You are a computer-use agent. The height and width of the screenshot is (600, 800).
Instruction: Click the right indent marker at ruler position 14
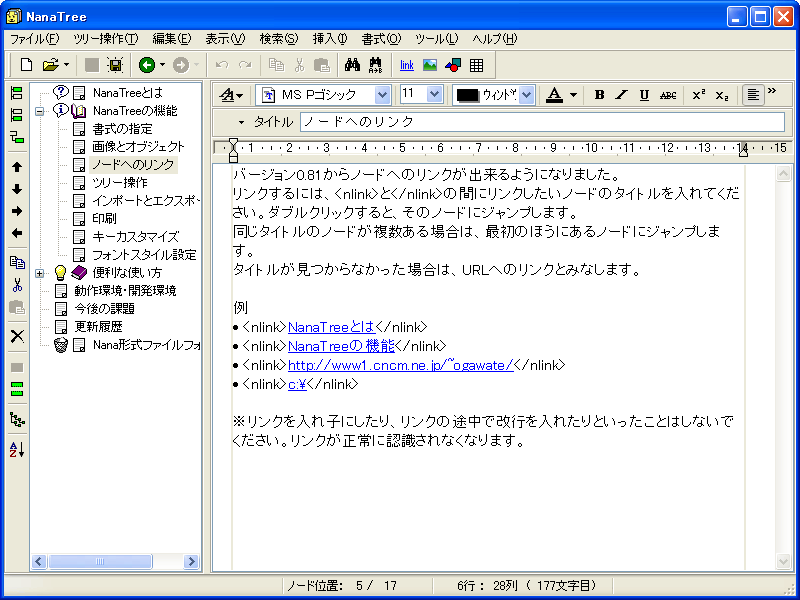click(x=743, y=151)
